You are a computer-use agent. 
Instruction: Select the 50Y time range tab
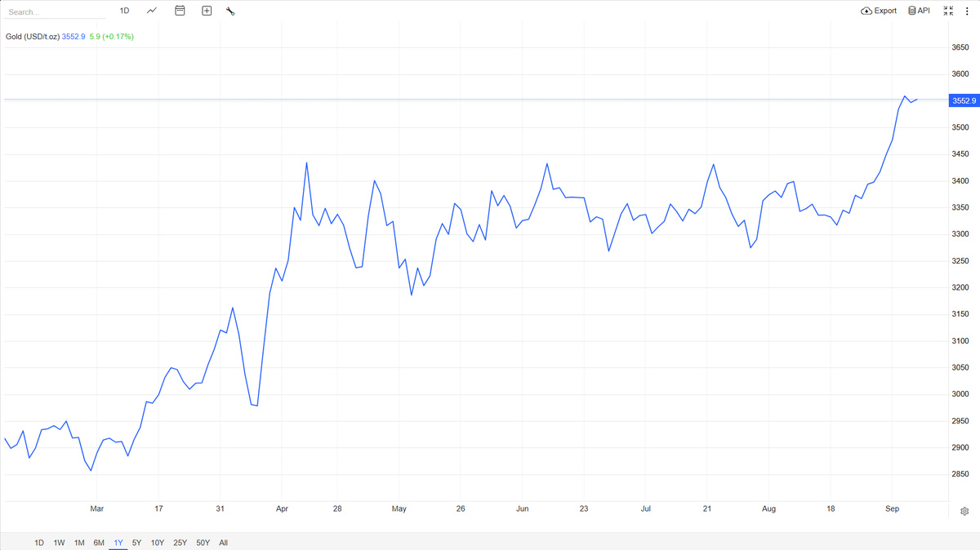[x=203, y=543]
